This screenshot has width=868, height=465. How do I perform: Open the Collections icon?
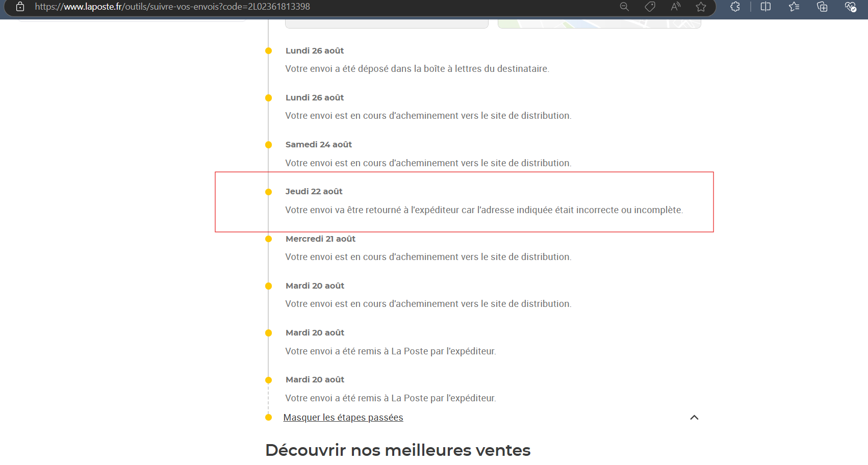coord(822,7)
